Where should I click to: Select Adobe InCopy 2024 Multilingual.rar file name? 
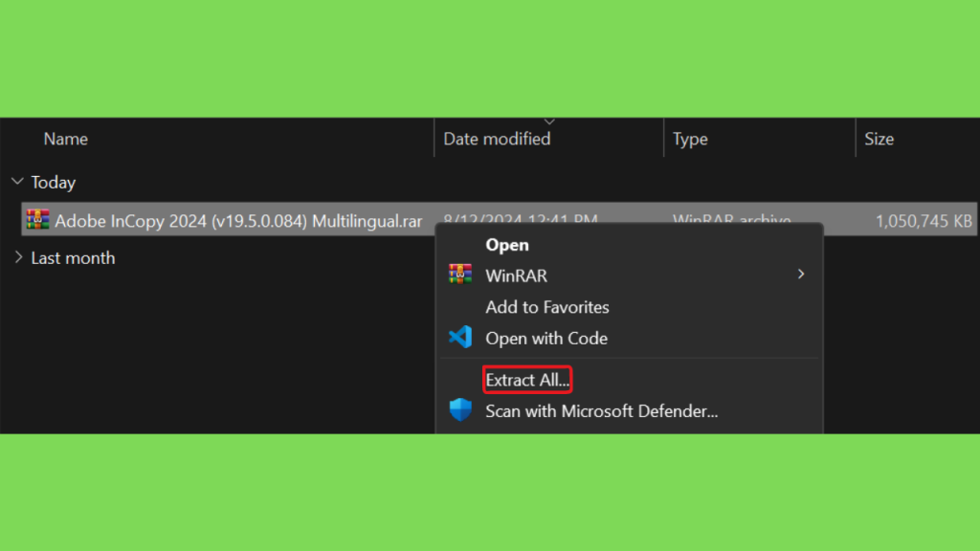coord(238,221)
